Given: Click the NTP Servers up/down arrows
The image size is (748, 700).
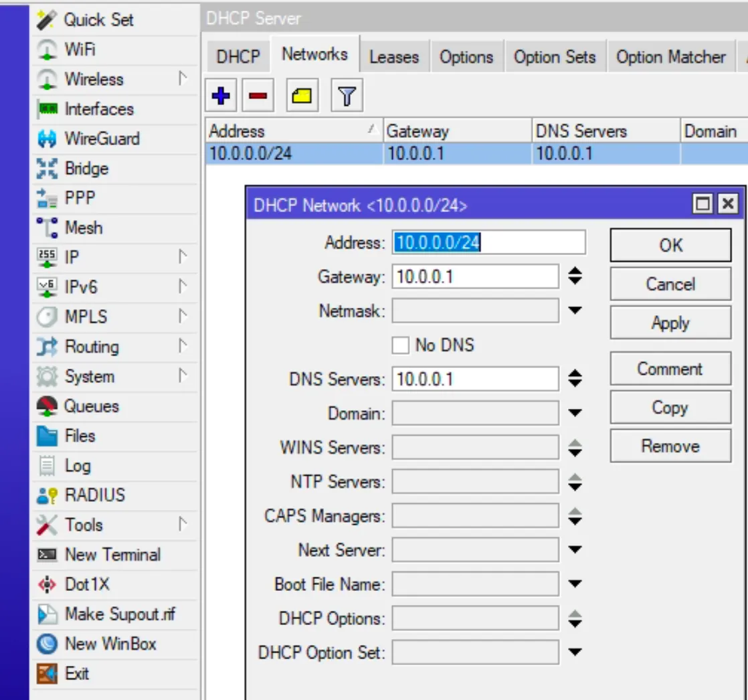Looking at the screenshot, I should pos(575,482).
